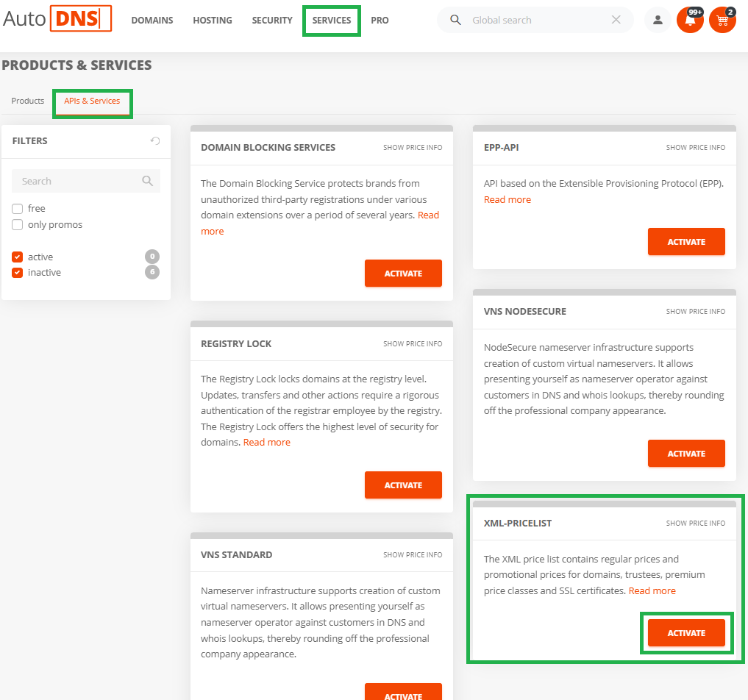Click the DOMAIN BLOCKING SERVICES card title
The height and width of the screenshot is (700, 748).
pos(268,148)
